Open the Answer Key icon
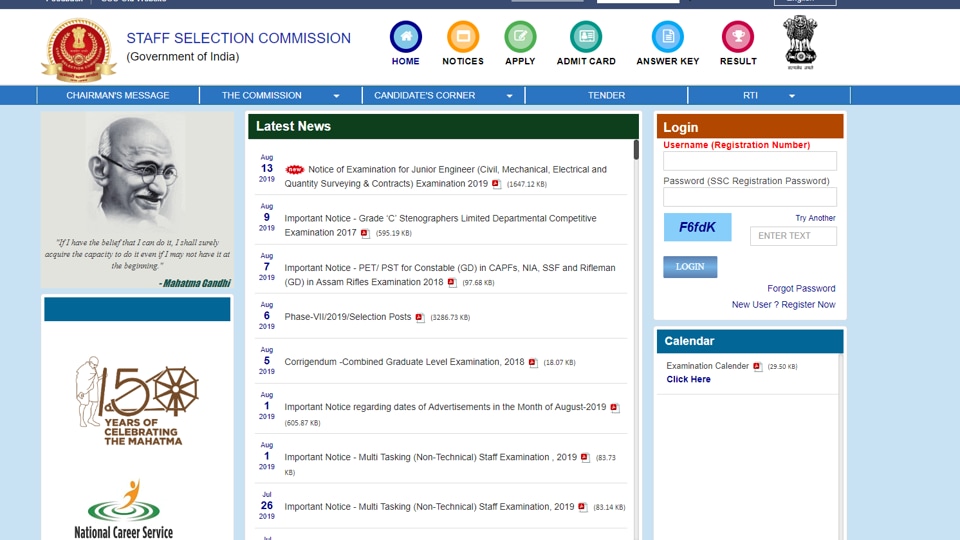This screenshot has height=540, width=960. click(x=667, y=37)
